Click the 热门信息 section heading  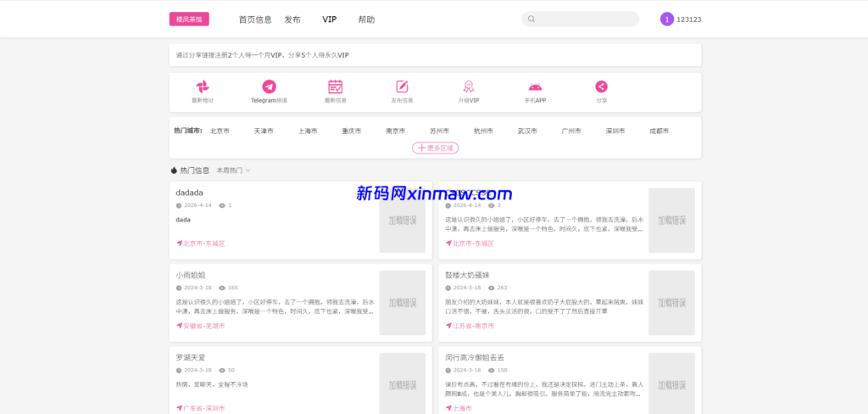pyautogui.click(x=195, y=171)
